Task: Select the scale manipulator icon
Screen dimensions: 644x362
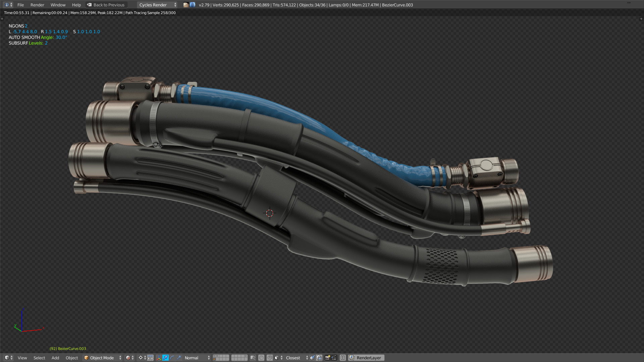Action: tap(179, 358)
